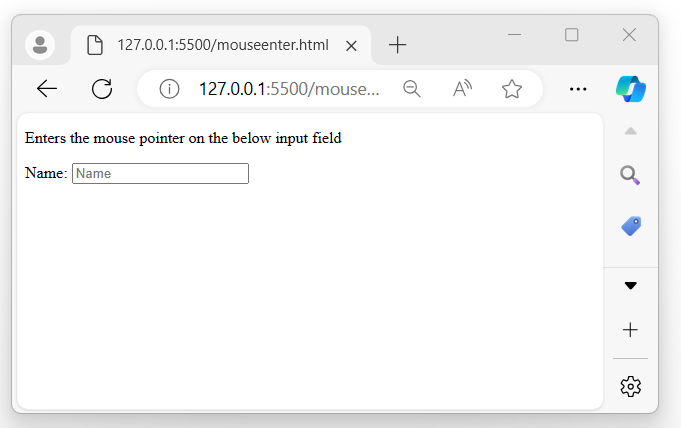681x428 pixels.
Task: View site information icon in address bar
Action: (169, 89)
